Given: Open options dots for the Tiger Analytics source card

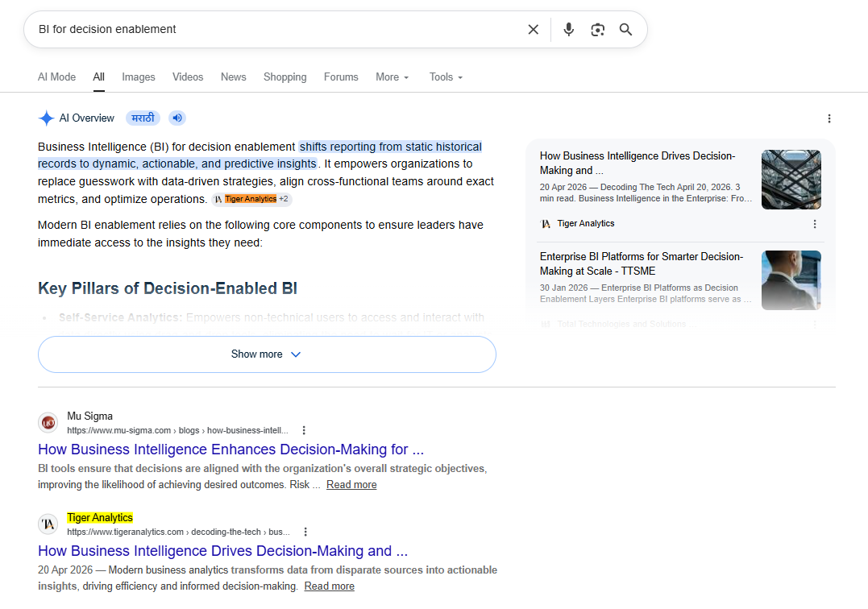Looking at the screenshot, I should (x=814, y=224).
